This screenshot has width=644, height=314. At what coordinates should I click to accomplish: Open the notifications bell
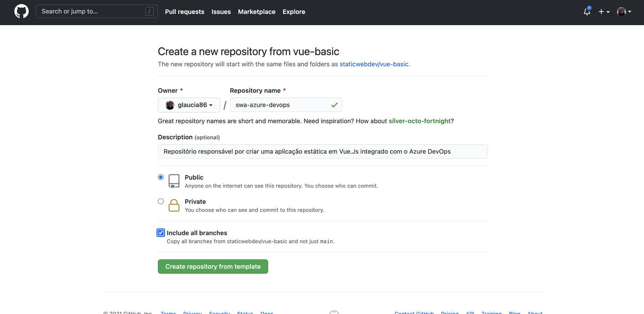point(587,12)
